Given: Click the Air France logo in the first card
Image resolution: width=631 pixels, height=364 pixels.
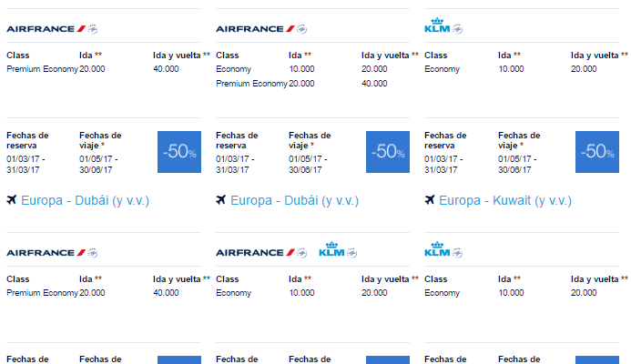Looking at the screenshot, I should [46, 29].
